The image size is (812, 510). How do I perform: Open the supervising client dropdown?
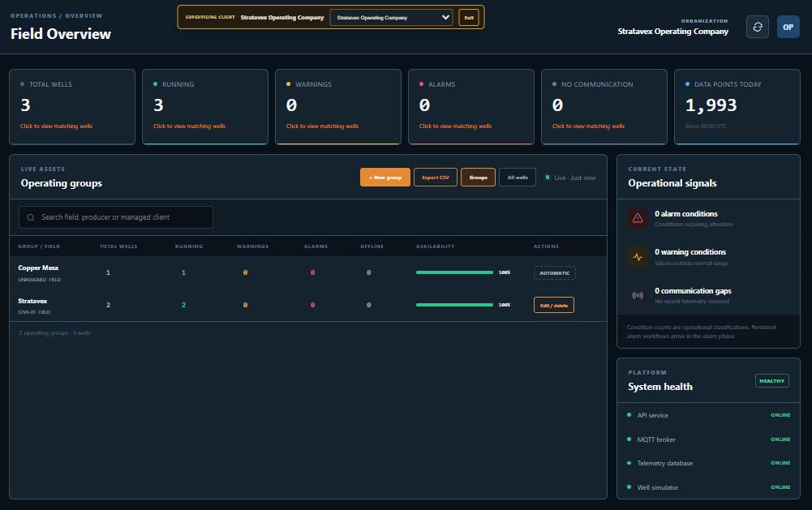[x=391, y=18]
